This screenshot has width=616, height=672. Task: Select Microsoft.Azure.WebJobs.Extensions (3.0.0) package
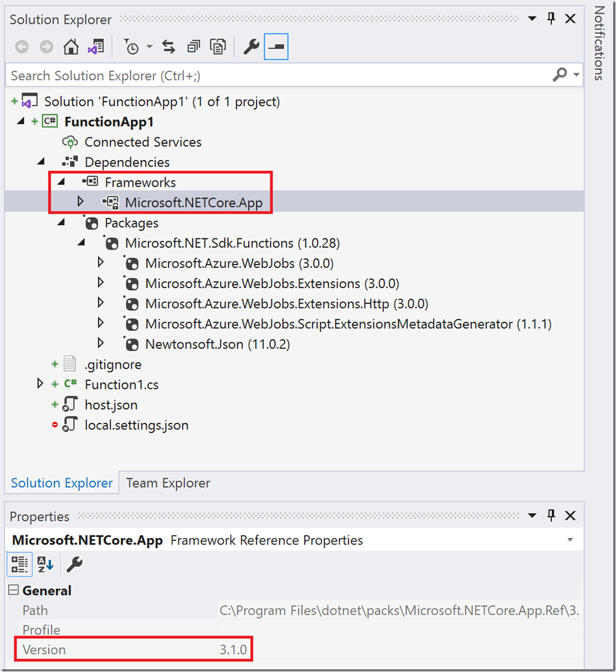(272, 284)
